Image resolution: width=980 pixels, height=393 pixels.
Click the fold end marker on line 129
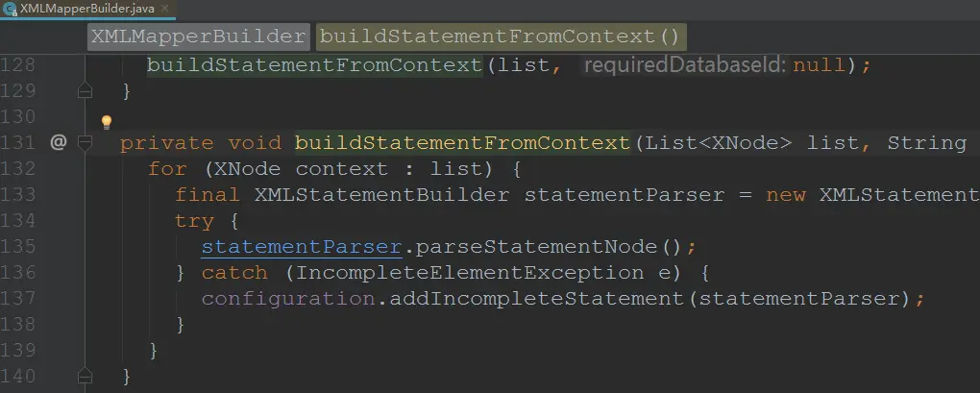click(x=85, y=92)
